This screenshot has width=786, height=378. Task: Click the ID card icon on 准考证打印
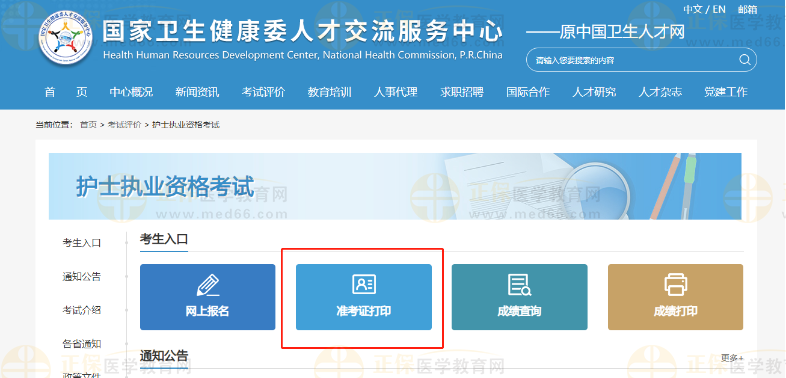[364, 284]
